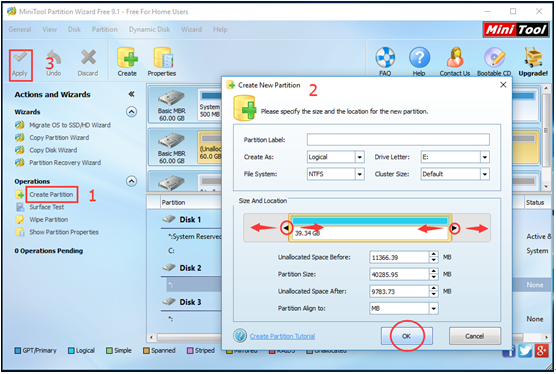Image resolution: width=556 pixels, height=374 pixels.
Task: Select Surface Test operation
Action: click(x=46, y=207)
